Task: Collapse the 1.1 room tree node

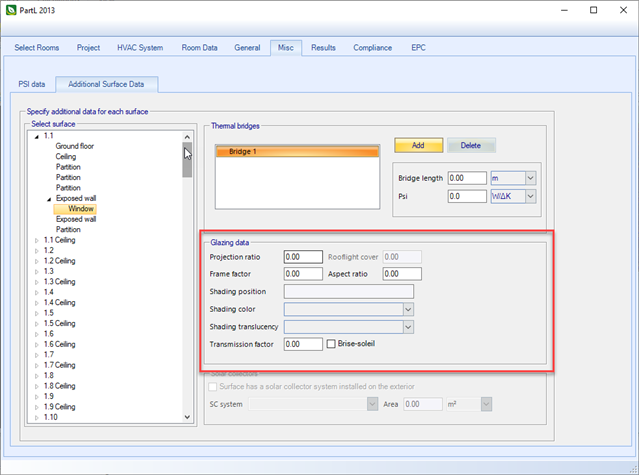Action: (x=37, y=136)
